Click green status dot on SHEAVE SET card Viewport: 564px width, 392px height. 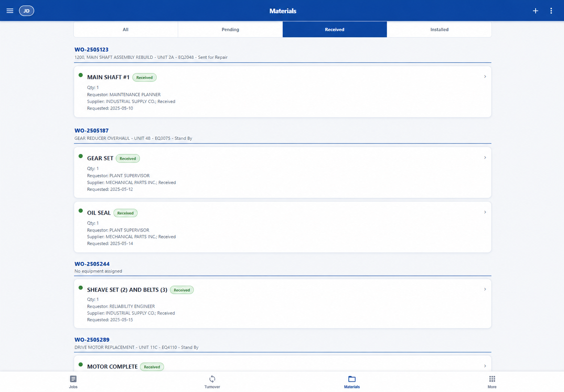tap(81, 288)
